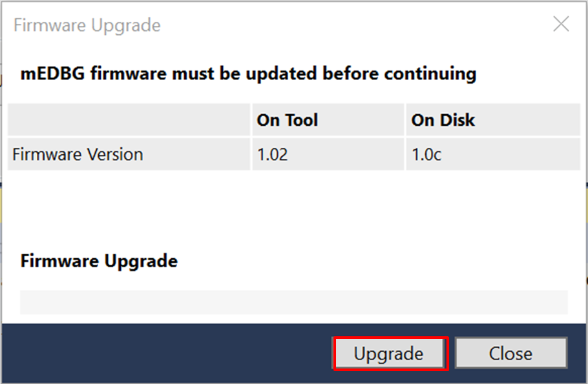The height and width of the screenshot is (384, 588).
Task: Click the Firmware Upgrade section heading
Action: (x=99, y=261)
